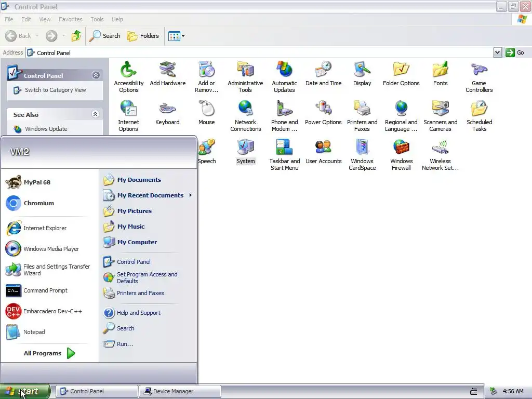The width and height of the screenshot is (532, 399).
Task: Open Automatic Updates applet
Action: tap(284, 77)
